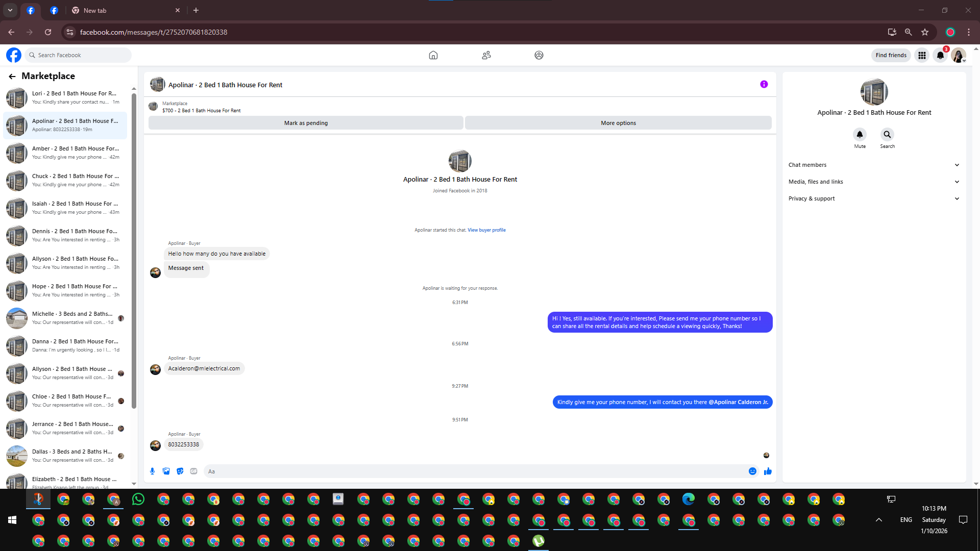Search within the conversation
980x551 pixels.
887,135
